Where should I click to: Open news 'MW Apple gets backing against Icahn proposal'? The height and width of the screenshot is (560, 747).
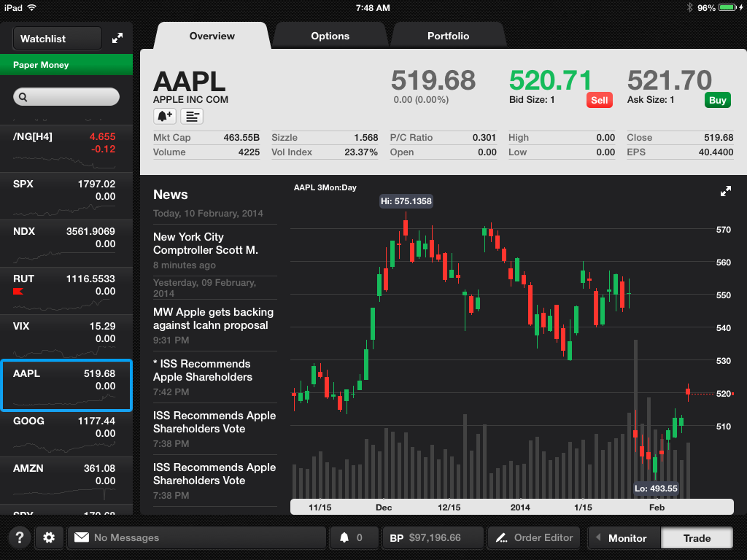(215, 325)
